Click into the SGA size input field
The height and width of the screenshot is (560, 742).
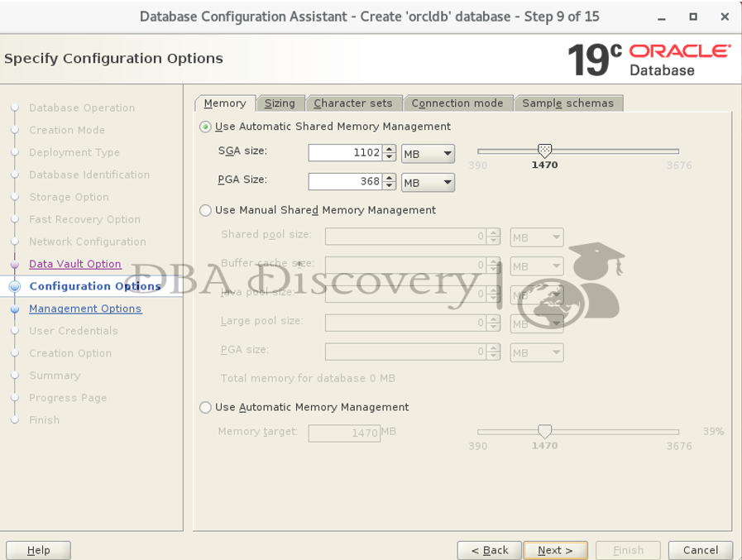tap(344, 153)
